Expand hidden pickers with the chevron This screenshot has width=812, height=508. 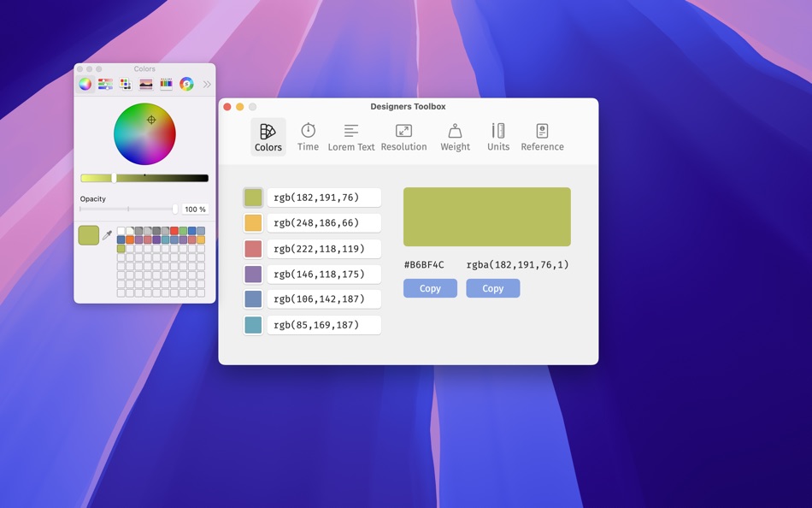206,84
